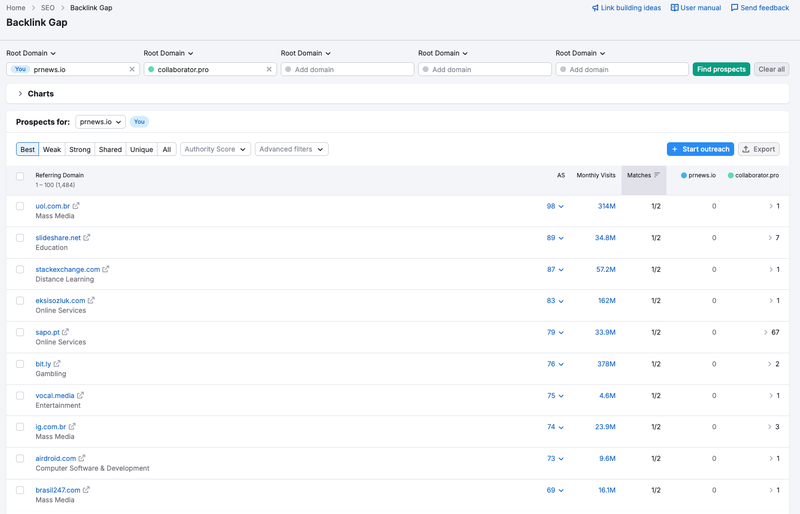800x514 pixels.
Task: Click the Start outreach button
Action: click(700, 149)
